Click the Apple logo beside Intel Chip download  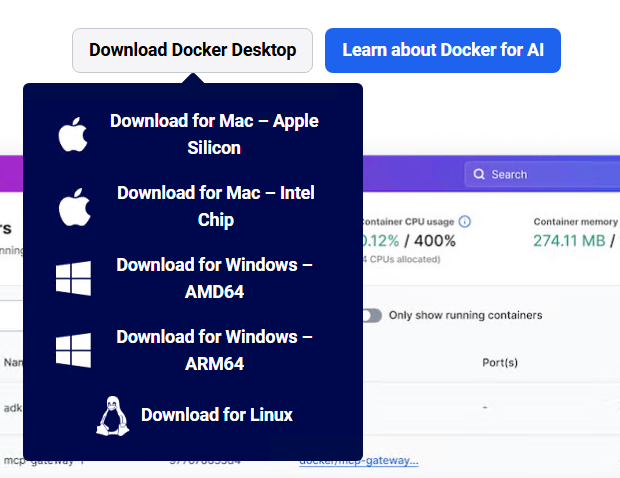[x=73, y=207]
